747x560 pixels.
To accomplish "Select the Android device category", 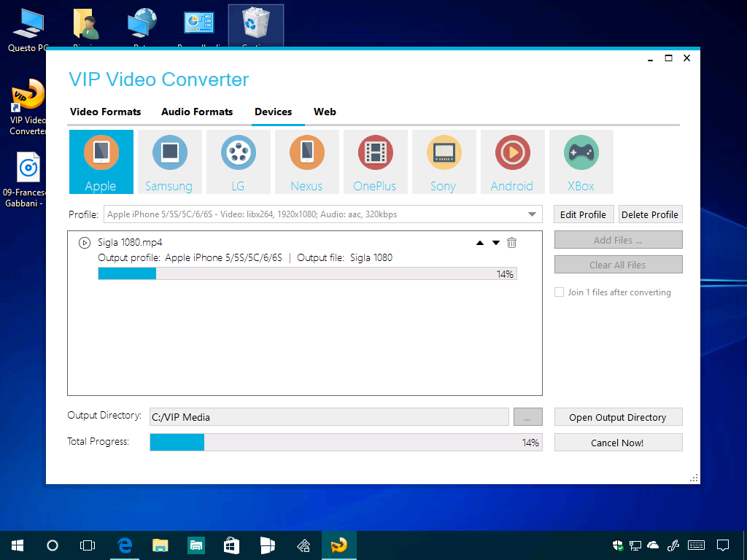I will coord(513,162).
